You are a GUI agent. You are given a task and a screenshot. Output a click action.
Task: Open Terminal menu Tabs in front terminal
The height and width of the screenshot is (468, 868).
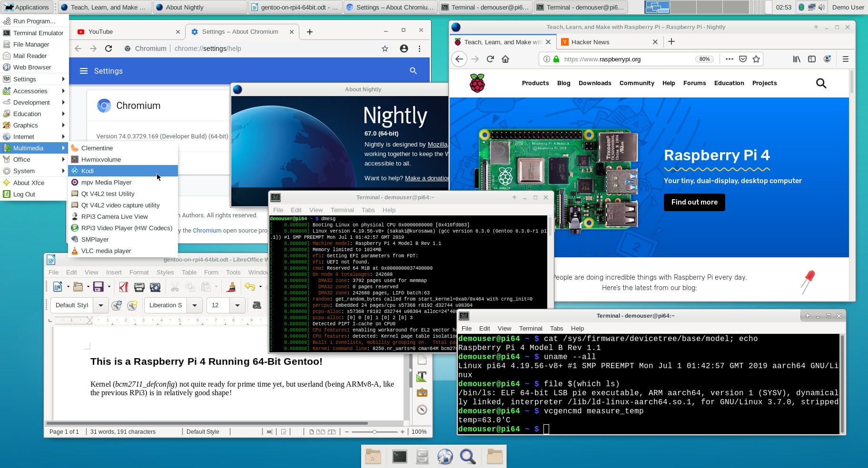pos(556,328)
